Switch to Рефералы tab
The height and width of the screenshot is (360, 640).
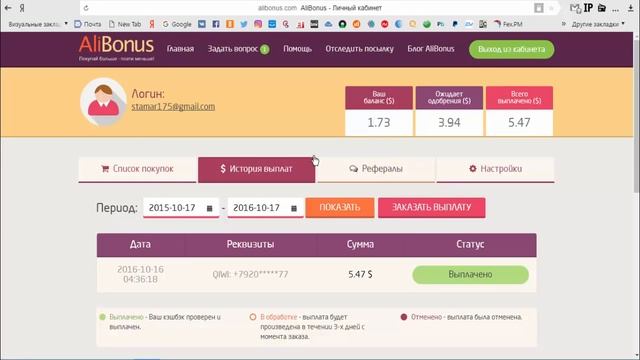[x=376, y=169]
